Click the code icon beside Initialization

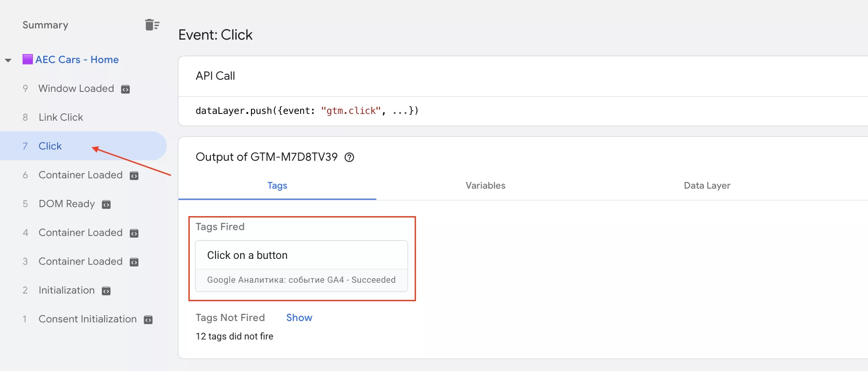click(x=106, y=291)
